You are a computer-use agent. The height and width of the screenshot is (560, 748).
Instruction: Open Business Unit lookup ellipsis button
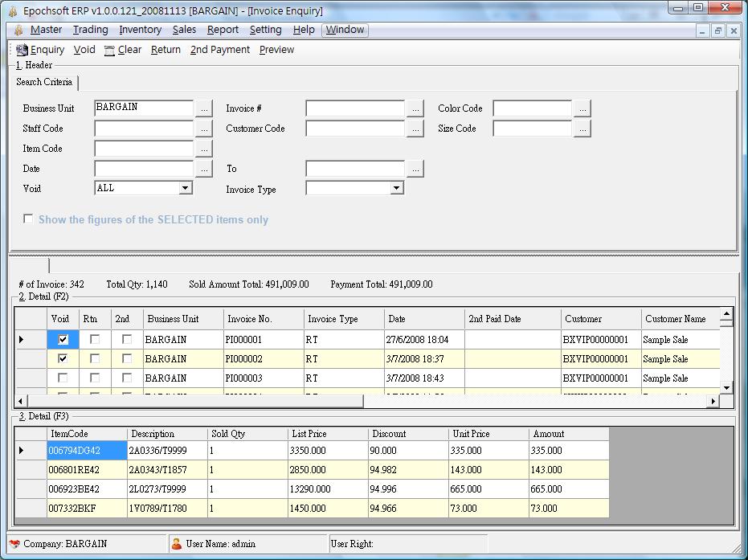click(x=204, y=108)
